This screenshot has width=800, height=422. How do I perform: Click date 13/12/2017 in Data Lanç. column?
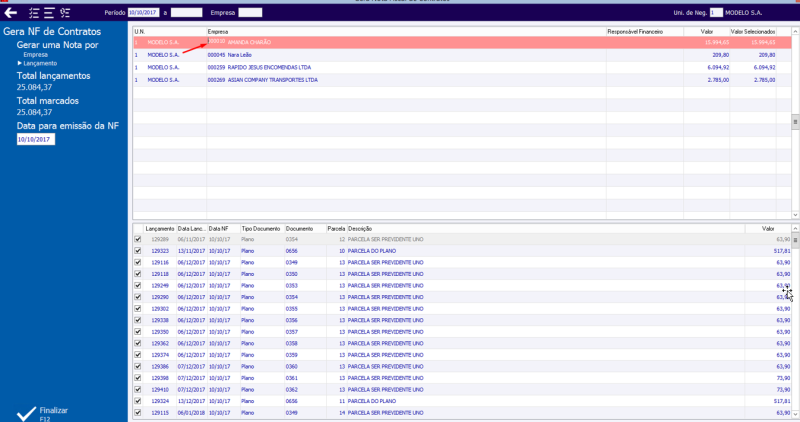(191, 401)
